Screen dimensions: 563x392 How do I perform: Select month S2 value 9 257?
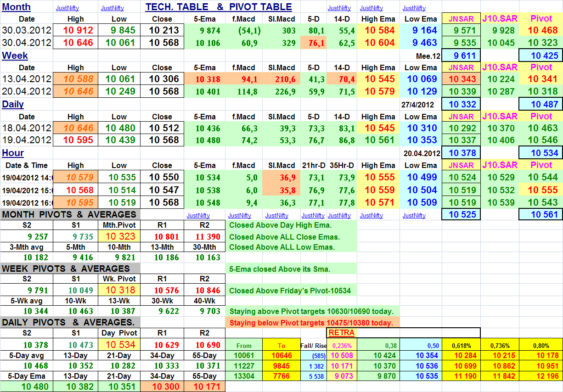(27, 236)
